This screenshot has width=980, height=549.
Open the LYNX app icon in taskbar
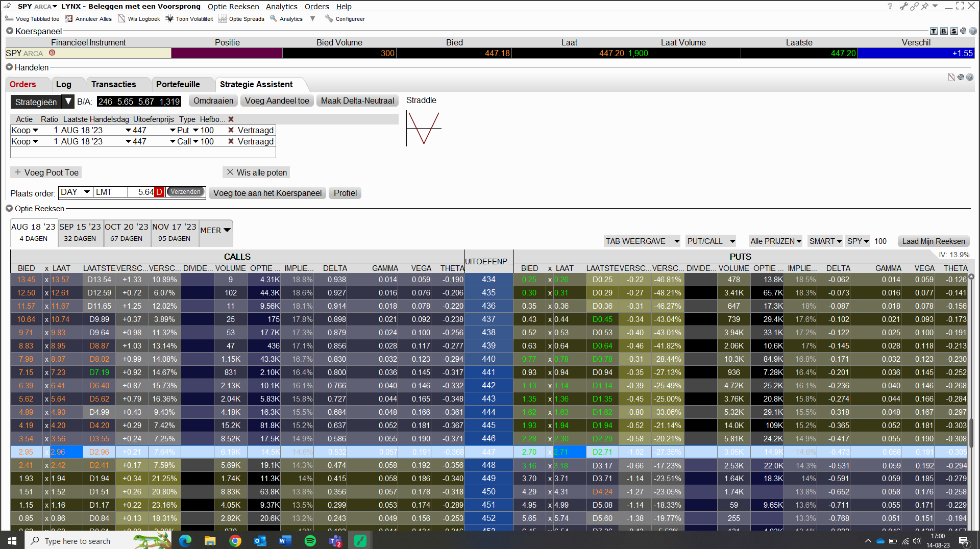tap(360, 540)
